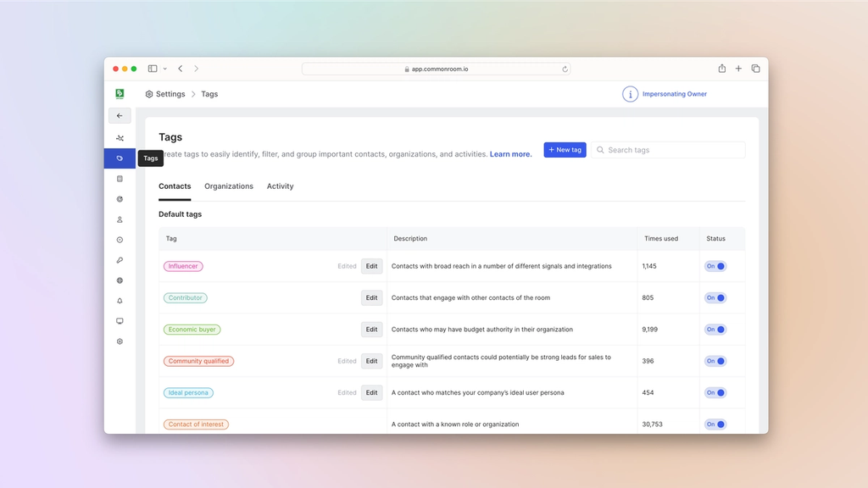This screenshot has width=868, height=488.
Task: Open the pie chart icon in sidebar
Action: pyautogui.click(x=120, y=199)
